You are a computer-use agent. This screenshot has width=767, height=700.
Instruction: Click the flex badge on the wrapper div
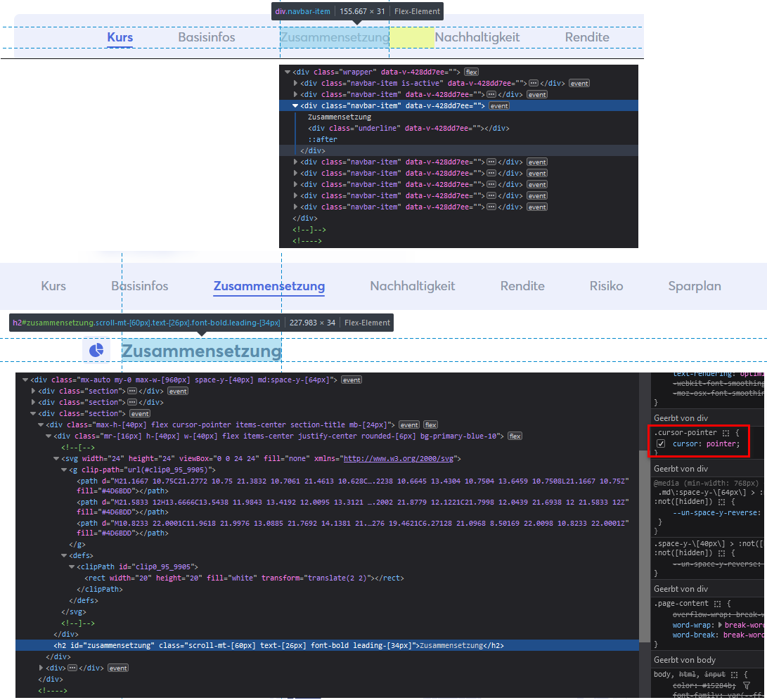coord(471,72)
